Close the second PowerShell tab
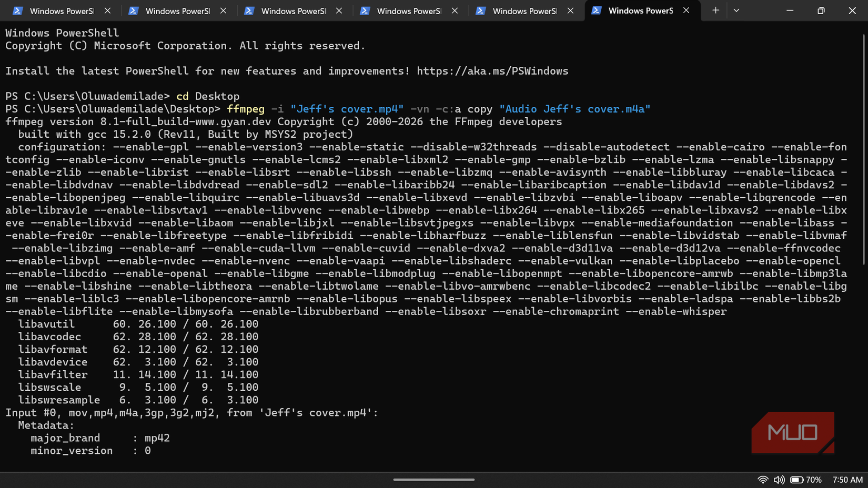 (x=223, y=10)
